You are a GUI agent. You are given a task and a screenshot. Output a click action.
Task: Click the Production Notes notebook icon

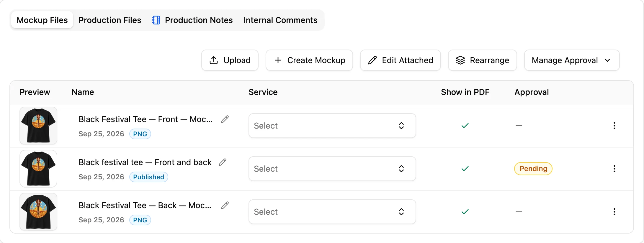(x=156, y=20)
